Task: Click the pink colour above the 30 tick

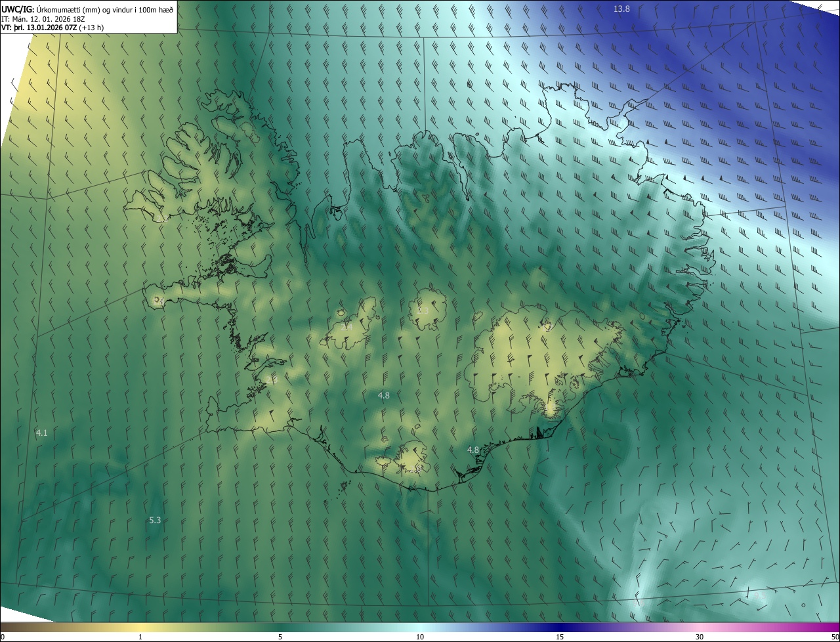Action: click(x=700, y=627)
